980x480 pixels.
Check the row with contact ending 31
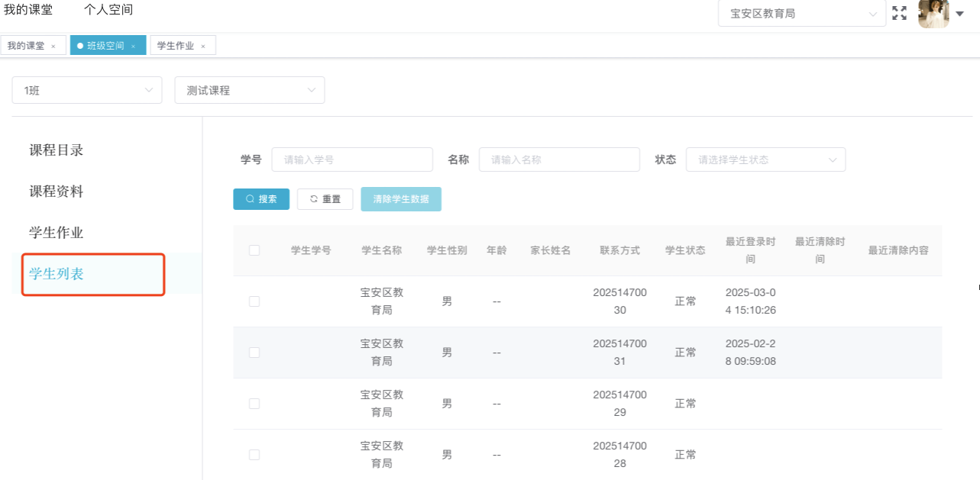254,353
